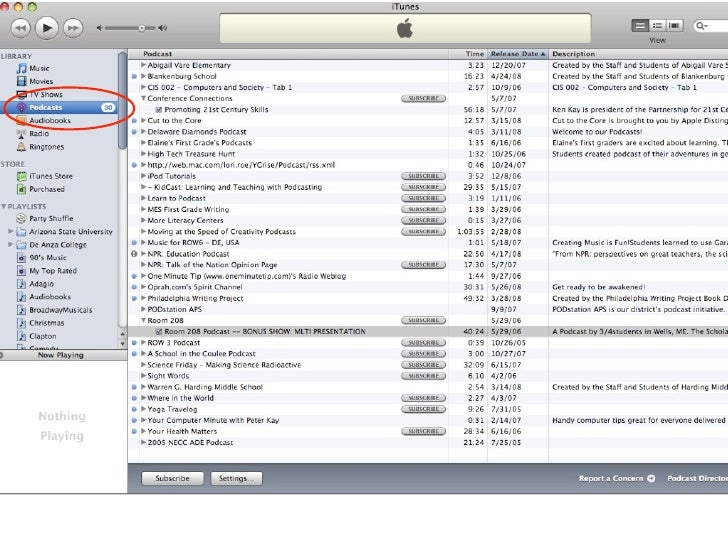Open the Christmas playlist
The image size is (728, 546).
(46, 323)
